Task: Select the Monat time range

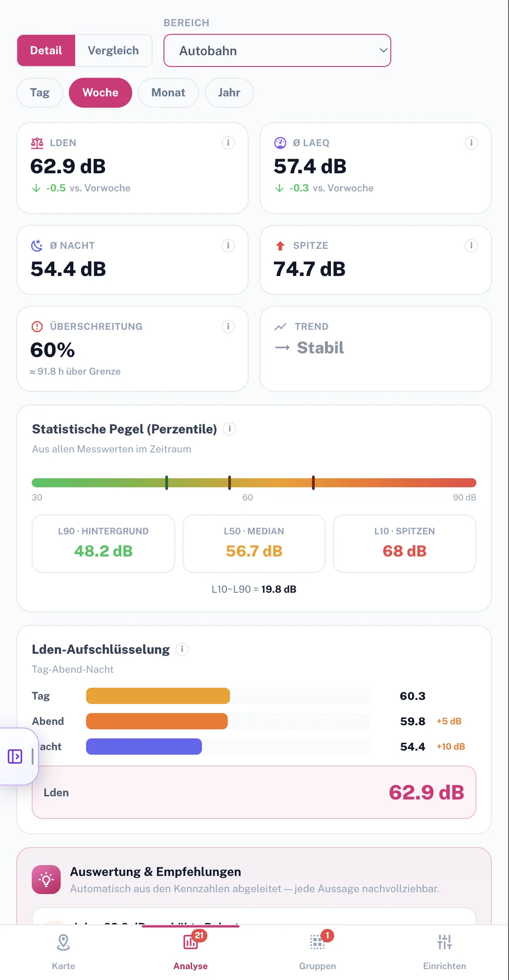Action: [168, 93]
